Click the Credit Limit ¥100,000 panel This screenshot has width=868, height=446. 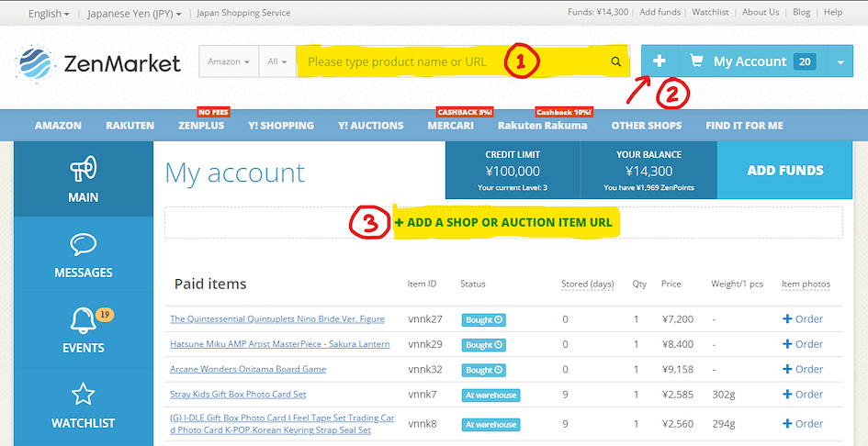(x=513, y=171)
